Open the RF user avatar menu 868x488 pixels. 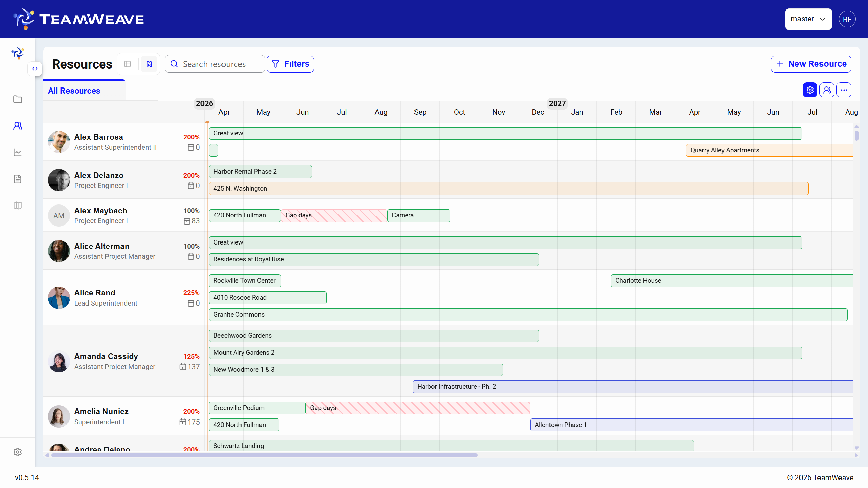(x=847, y=19)
